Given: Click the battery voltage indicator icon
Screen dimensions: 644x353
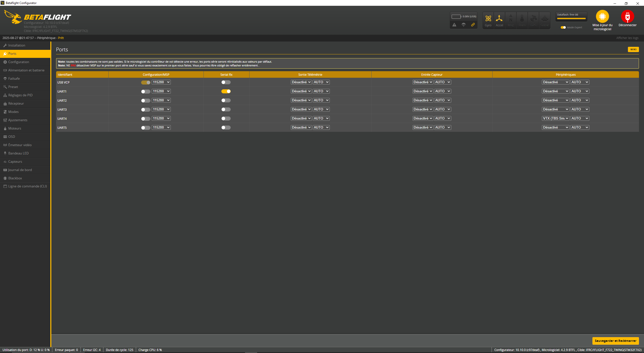Looking at the screenshot, I should click(x=456, y=17).
